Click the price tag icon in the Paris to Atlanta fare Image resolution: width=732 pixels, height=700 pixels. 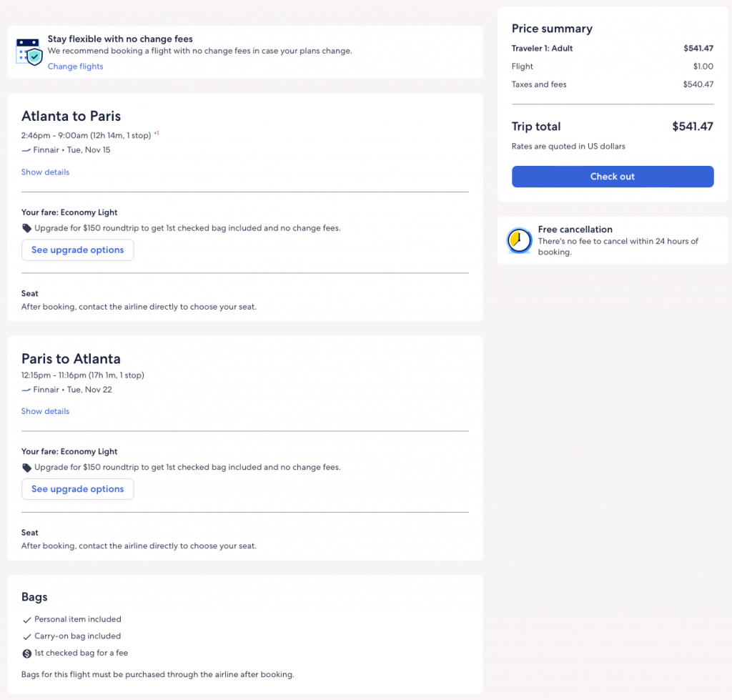[26, 468]
